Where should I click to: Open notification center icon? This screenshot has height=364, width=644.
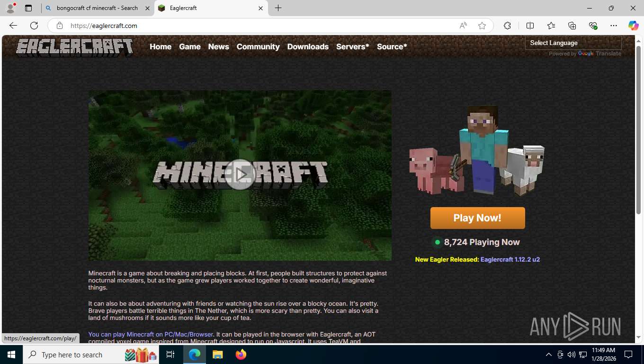628,355
